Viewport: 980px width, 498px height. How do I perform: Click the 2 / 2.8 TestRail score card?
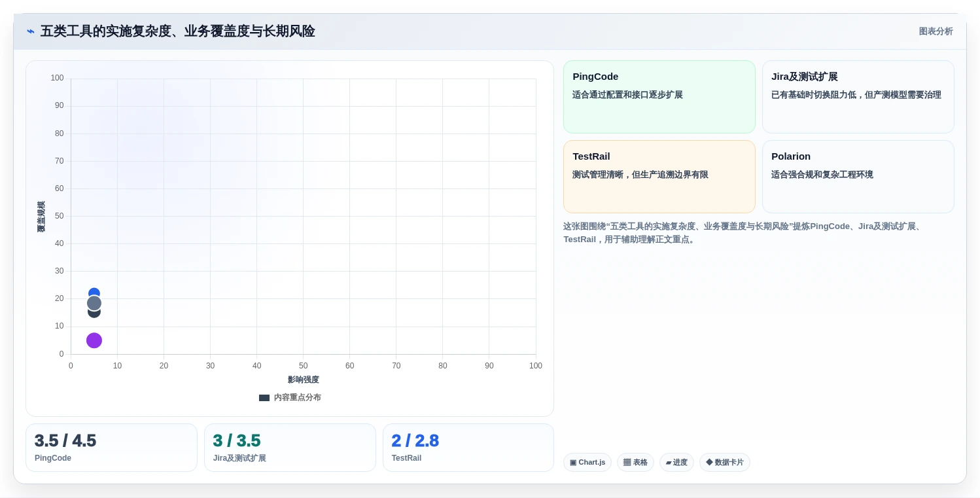pos(468,448)
